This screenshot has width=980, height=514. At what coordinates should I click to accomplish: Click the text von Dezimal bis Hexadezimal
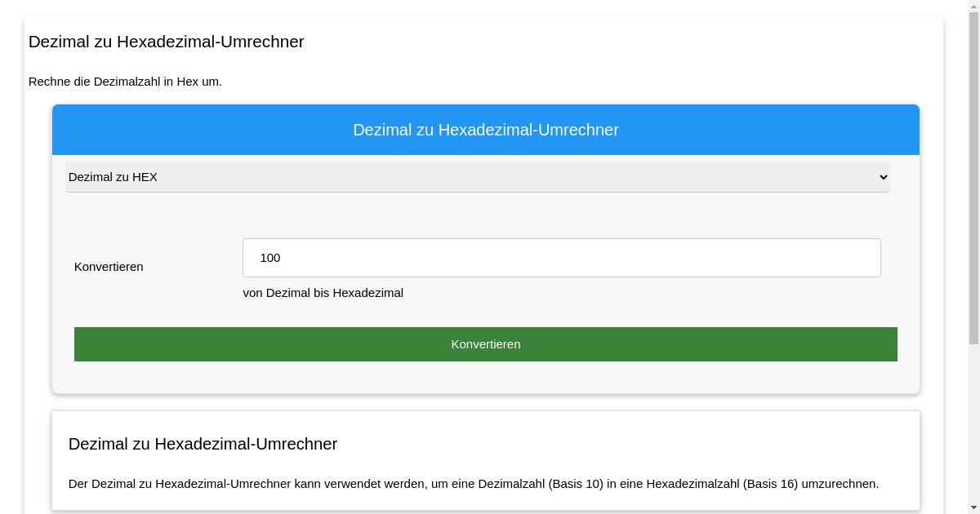pyautogui.click(x=323, y=293)
